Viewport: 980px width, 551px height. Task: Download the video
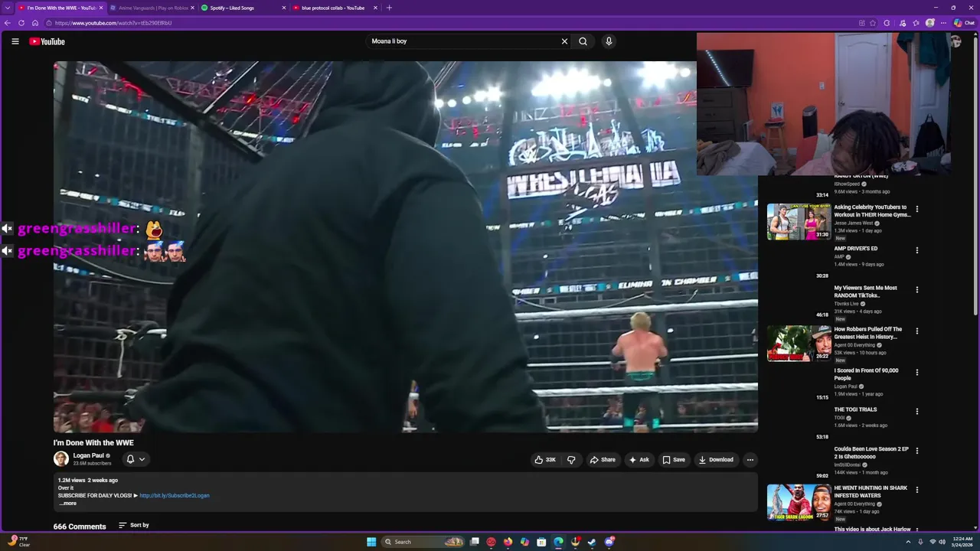pos(717,460)
